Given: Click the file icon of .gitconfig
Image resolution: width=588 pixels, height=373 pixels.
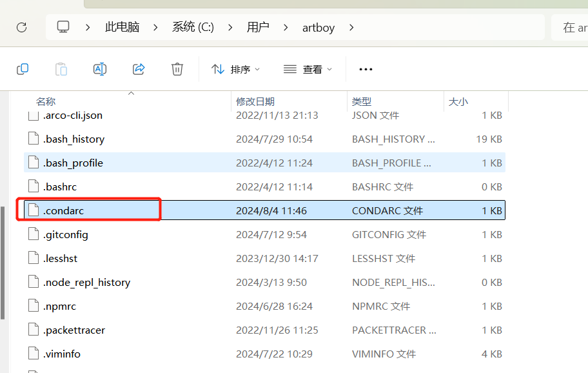Looking at the screenshot, I should click(34, 234).
